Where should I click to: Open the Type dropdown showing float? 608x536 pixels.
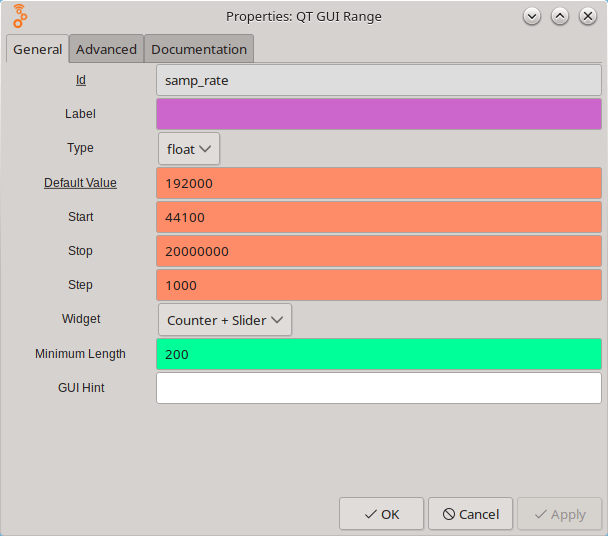pos(189,149)
